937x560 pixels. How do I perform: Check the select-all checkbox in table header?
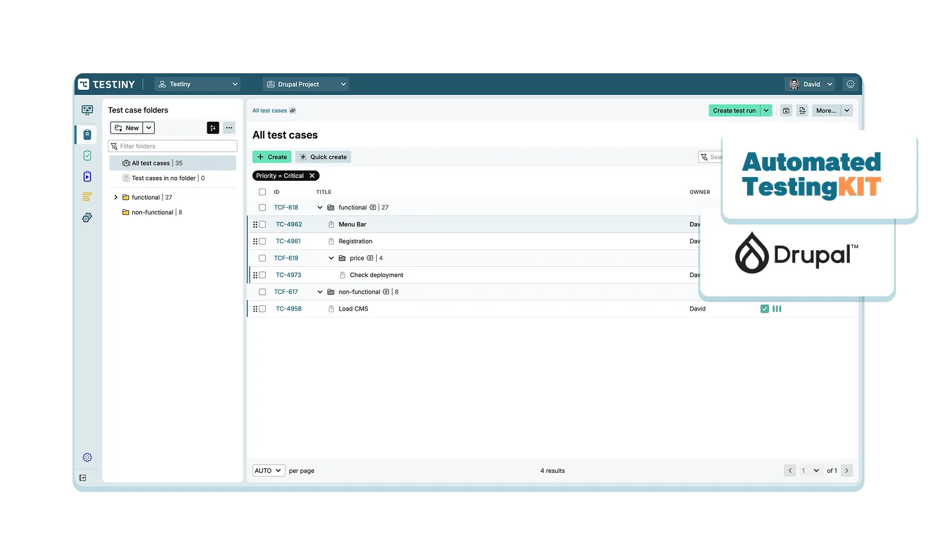pyautogui.click(x=262, y=192)
